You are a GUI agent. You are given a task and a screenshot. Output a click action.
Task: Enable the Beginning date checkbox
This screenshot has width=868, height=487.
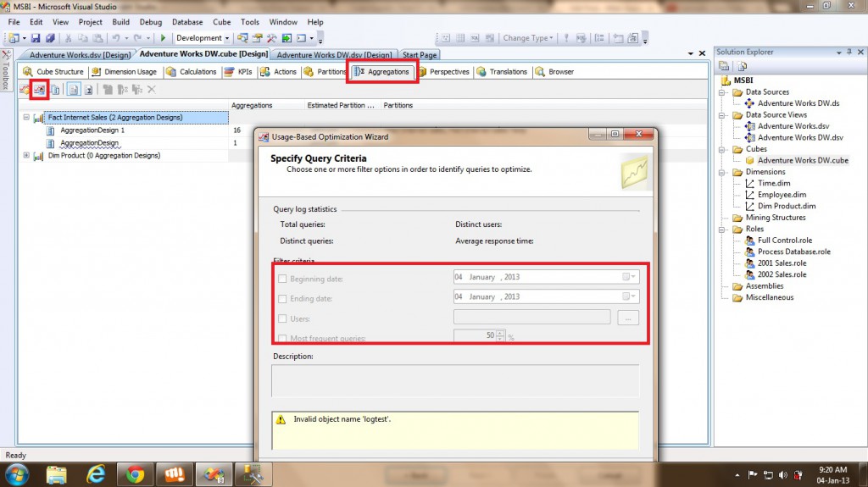point(282,278)
